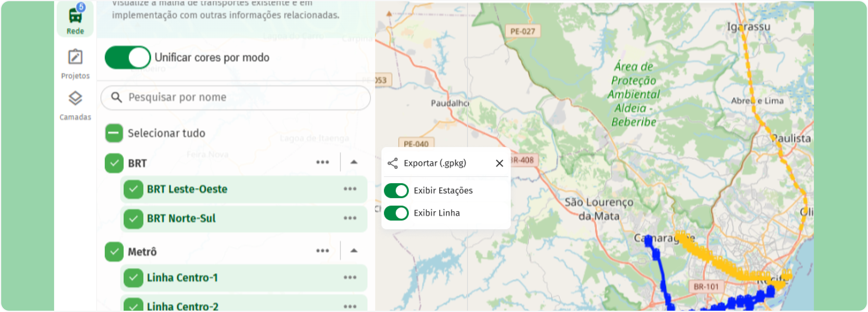Image resolution: width=868 pixels, height=312 pixels.
Task: Open options for Linha Centro-2
Action: 350,307
